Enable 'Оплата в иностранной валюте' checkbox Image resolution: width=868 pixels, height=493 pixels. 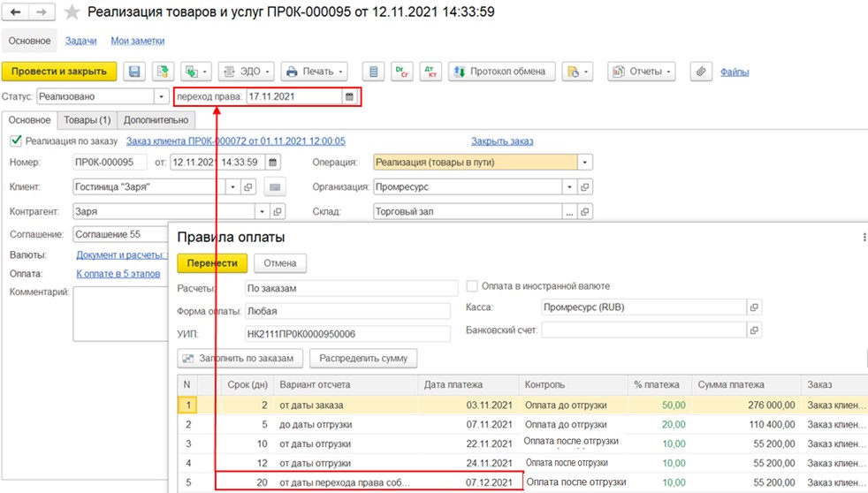pos(473,286)
